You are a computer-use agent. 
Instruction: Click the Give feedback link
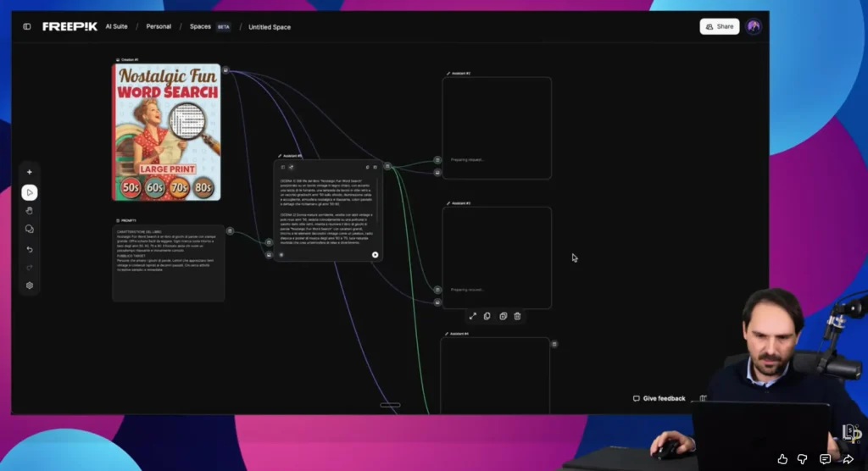[x=659, y=398]
